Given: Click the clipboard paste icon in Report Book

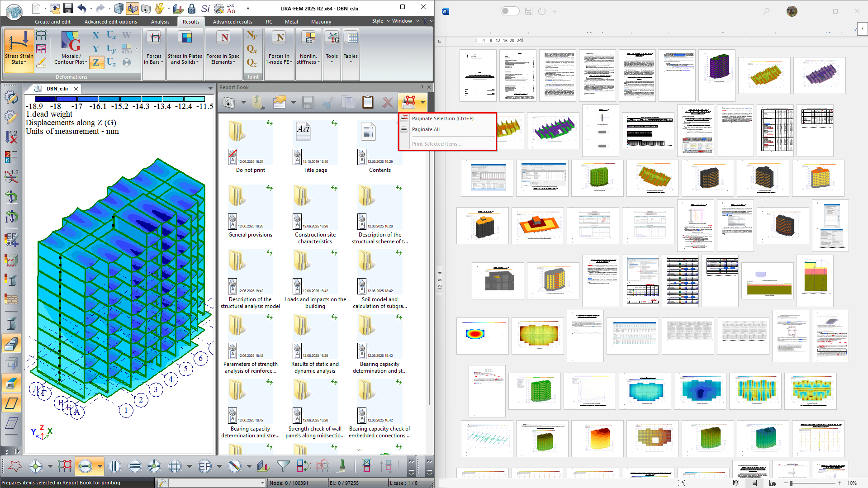Looking at the screenshot, I should click(368, 103).
